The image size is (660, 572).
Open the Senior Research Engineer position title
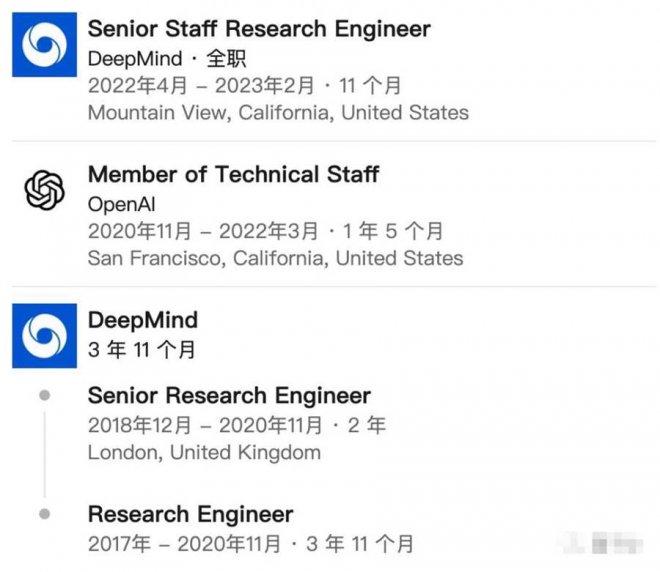coord(229,395)
